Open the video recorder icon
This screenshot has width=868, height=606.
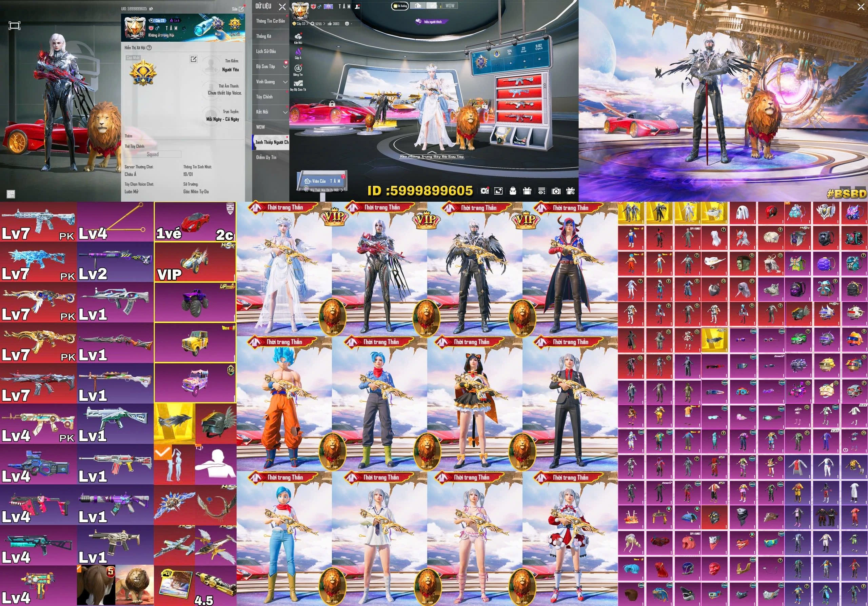[484, 191]
